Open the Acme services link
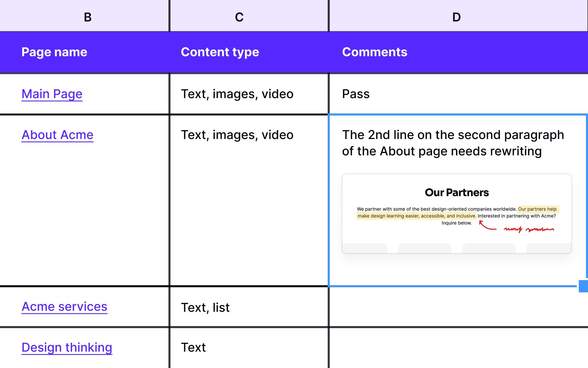 point(64,307)
